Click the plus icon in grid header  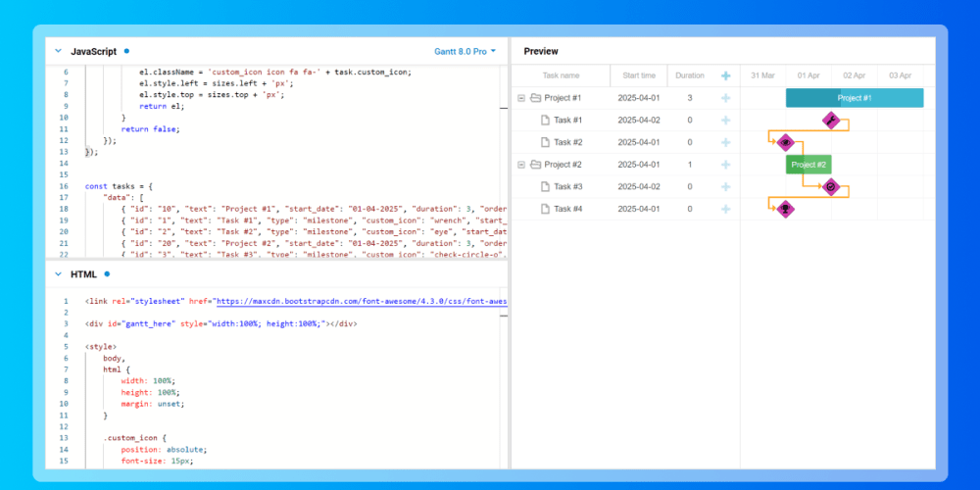pyautogui.click(x=725, y=75)
